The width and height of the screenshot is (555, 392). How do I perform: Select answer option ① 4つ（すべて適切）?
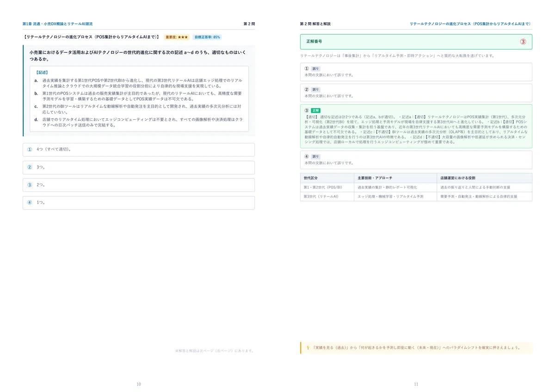[x=139, y=150]
